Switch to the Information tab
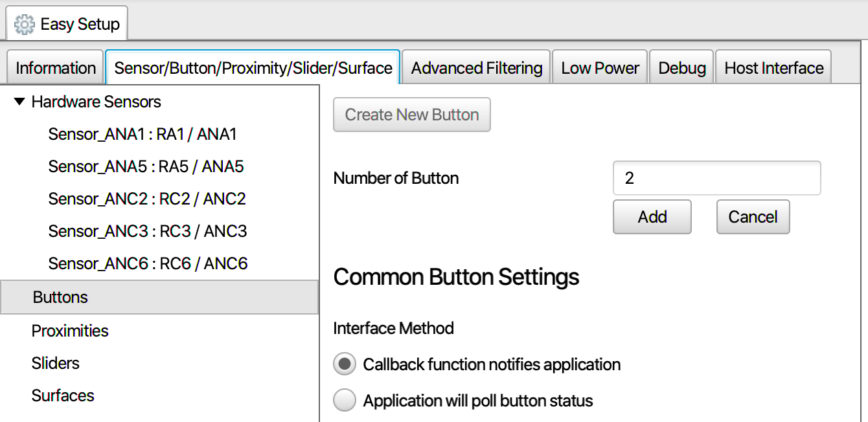868x422 pixels. click(55, 68)
